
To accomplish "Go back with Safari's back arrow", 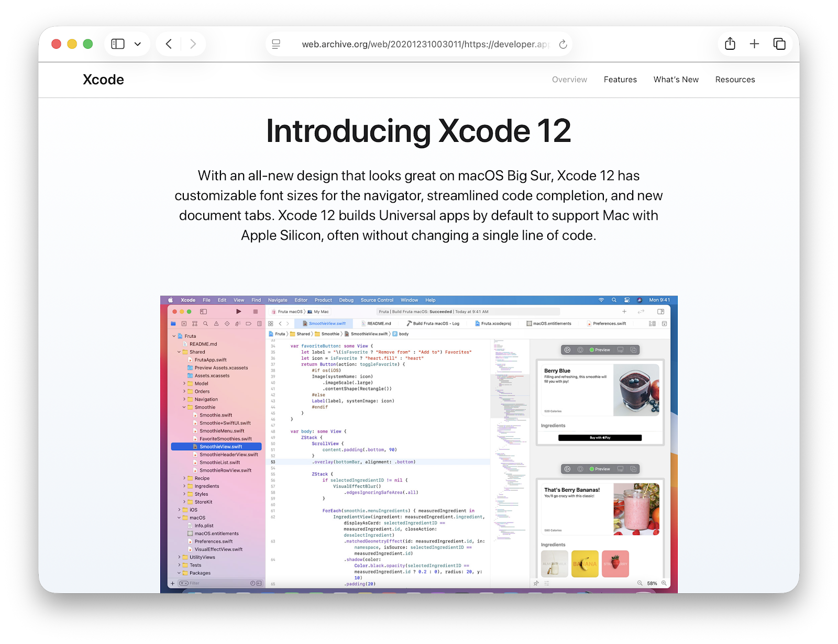I will [x=169, y=44].
